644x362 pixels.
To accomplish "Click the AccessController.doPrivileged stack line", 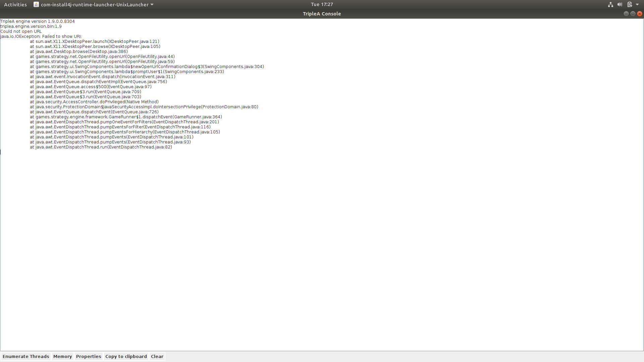I will 94,102.
